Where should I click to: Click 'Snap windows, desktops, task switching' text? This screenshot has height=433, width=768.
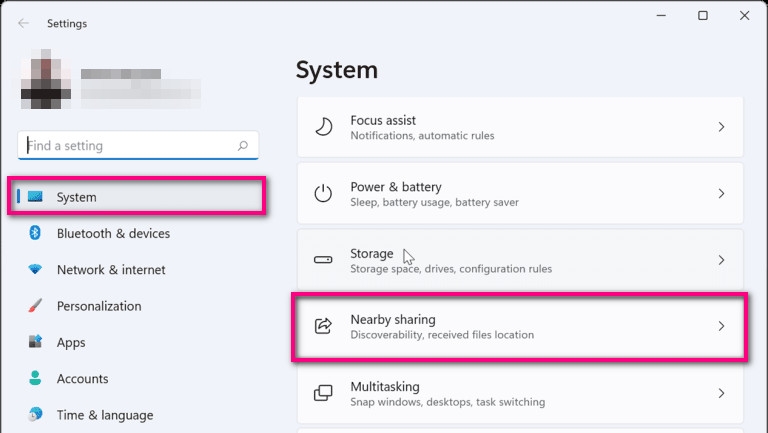(448, 402)
